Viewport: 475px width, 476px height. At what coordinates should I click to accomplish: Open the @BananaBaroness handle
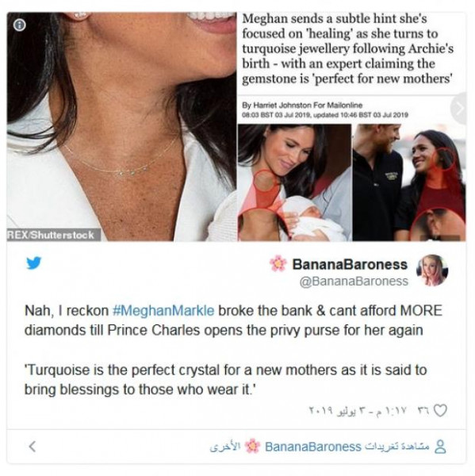[x=354, y=281]
